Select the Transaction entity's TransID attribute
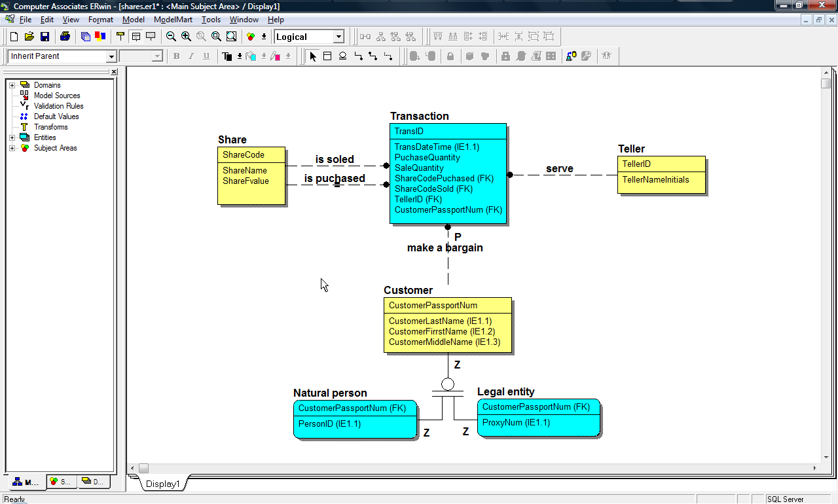 pyautogui.click(x=409, y=132)
